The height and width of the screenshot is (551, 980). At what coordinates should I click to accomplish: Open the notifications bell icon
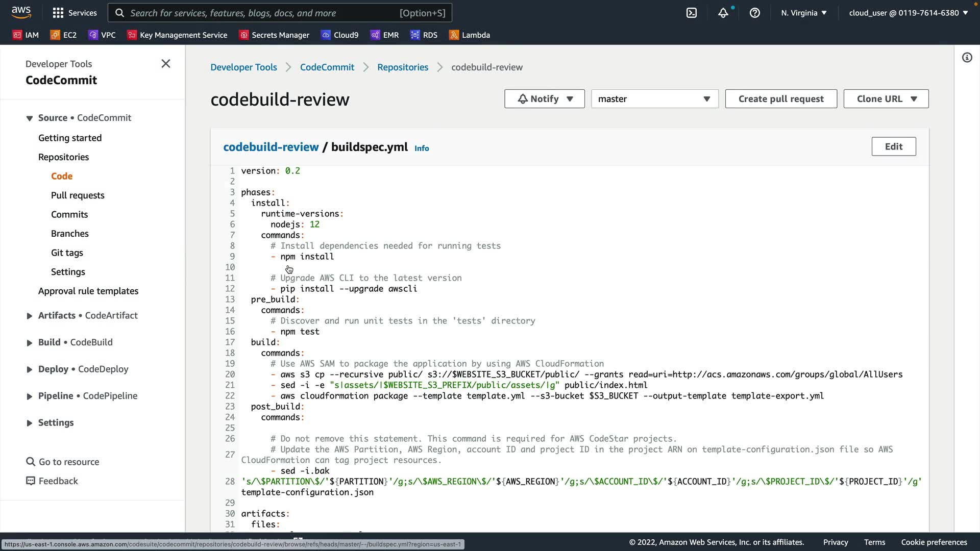pyautogui.click(x=723, y=13)
